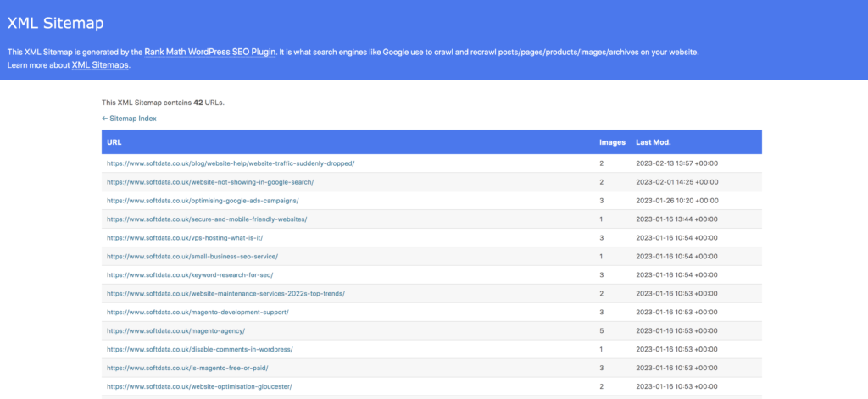
Task: Open the magento-development-support URL
Action: (198, 312)
